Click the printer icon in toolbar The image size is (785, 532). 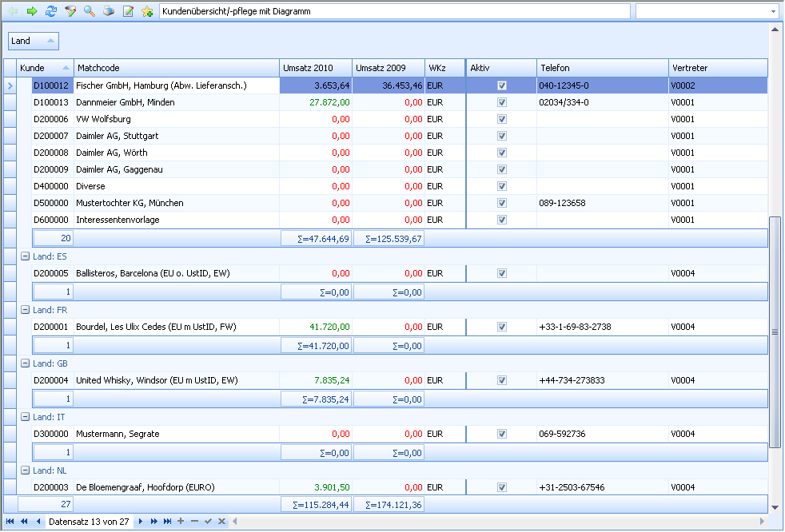[109, 11]
